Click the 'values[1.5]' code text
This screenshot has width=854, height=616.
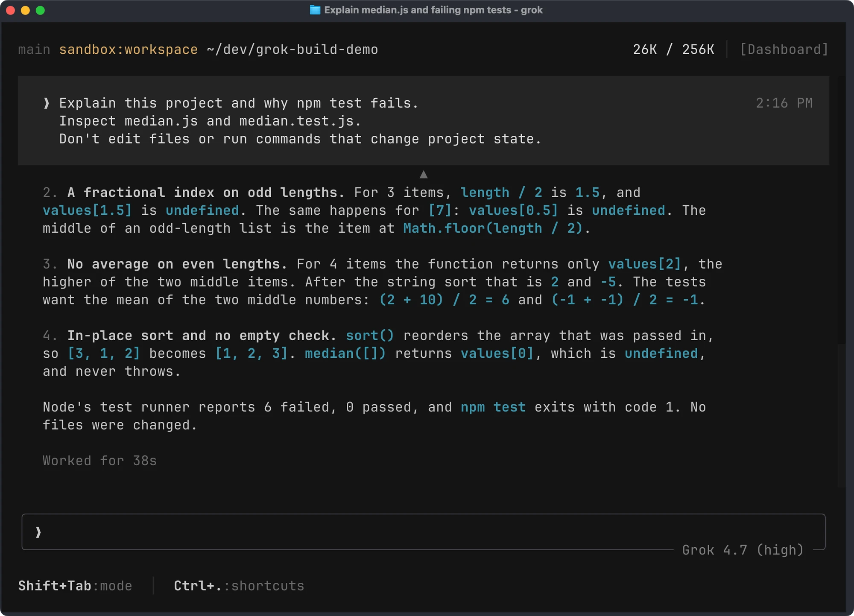click(87, 210)
